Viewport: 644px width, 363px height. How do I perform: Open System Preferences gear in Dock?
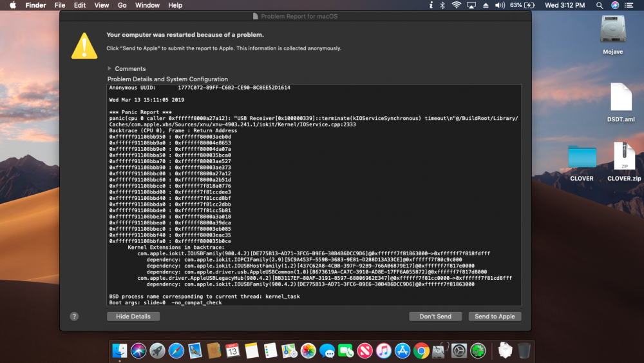[459, 351]
